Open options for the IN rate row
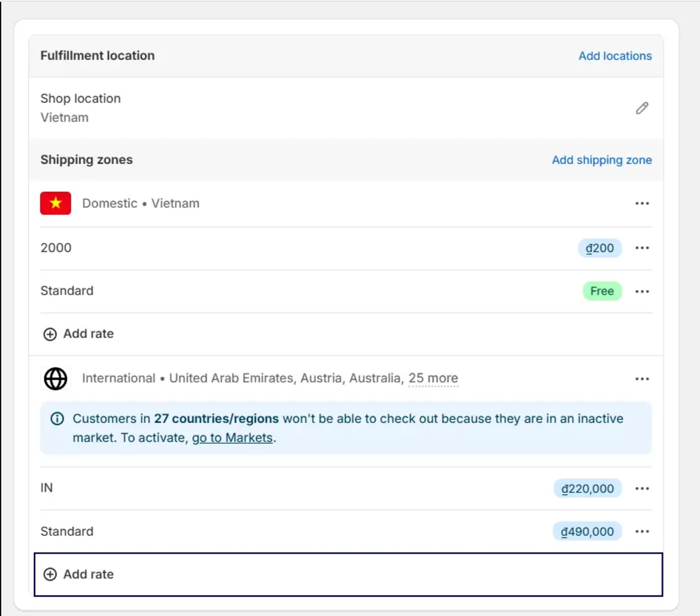Image resolution: width=700 pixels, height=616 pixels. coord(642,489)
